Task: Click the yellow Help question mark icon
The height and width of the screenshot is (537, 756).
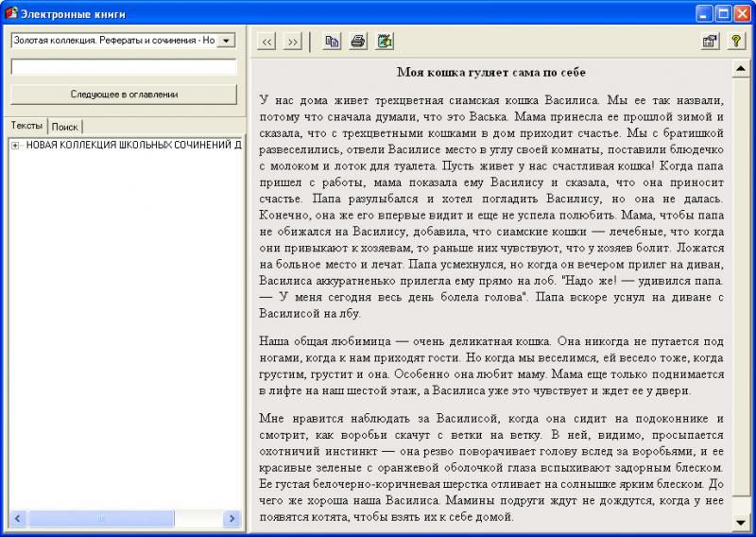Action: tap(736, 42)
